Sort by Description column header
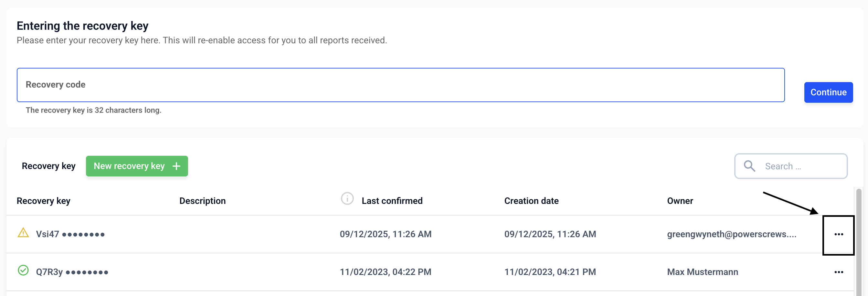The width and height of the screenshot is (868, 296). [x=202, y=201]
